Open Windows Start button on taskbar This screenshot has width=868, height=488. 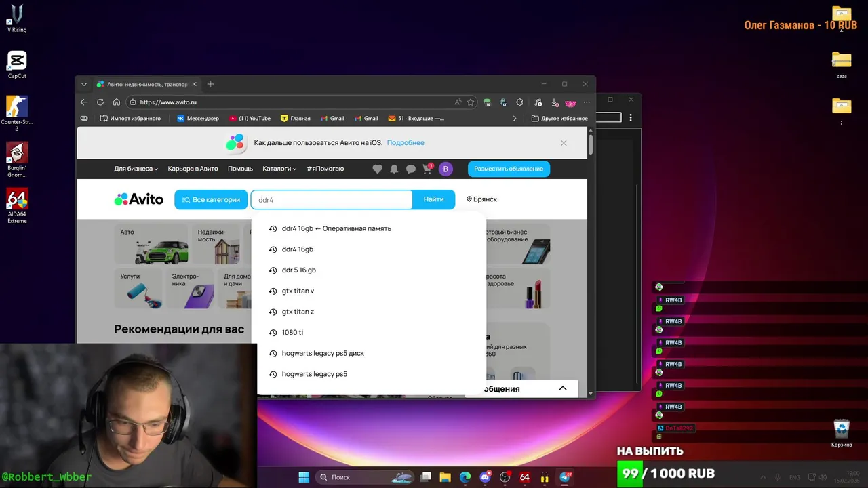[x=304, y=477]
